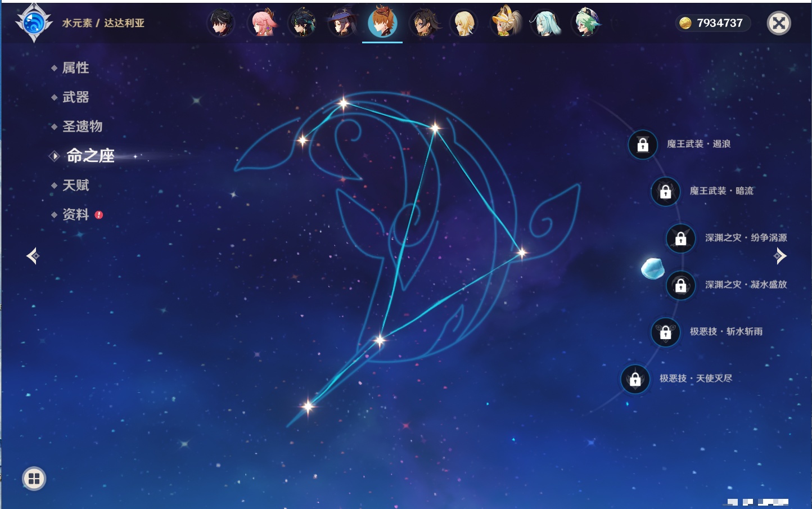Click the Mora balance 7934737
Viewport: 812px width, 509px height.
point(712,23)
